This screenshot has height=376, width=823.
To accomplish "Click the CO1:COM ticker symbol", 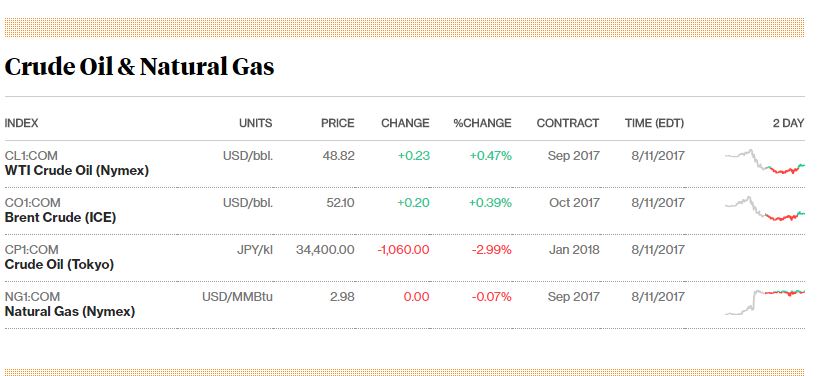I will [x=33, y=203].
